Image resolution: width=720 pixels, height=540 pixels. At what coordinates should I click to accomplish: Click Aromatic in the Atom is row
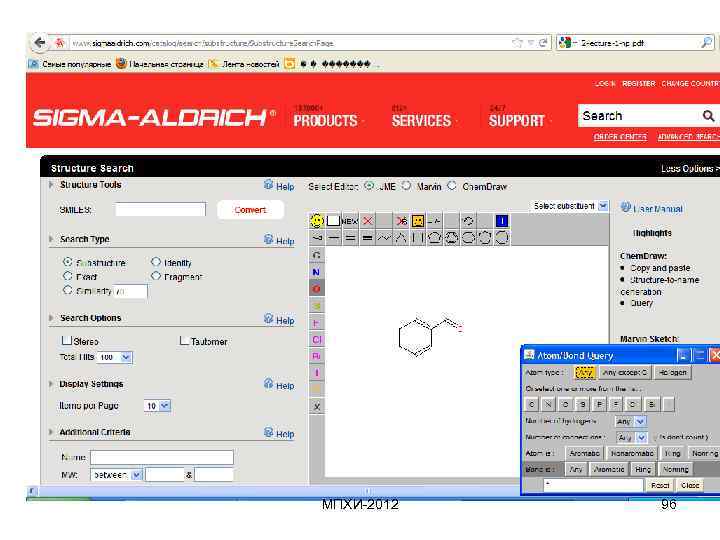click(585, 453)
